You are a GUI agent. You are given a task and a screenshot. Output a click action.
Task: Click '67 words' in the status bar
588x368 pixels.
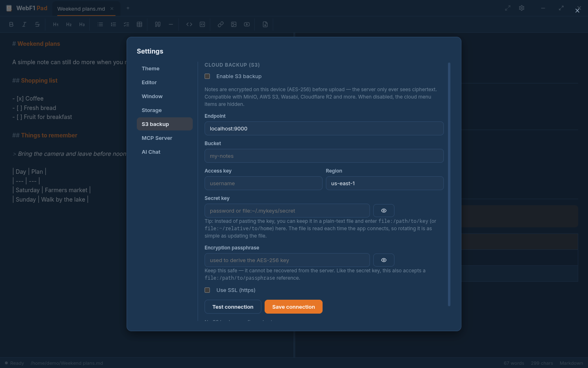pos(514,363)
